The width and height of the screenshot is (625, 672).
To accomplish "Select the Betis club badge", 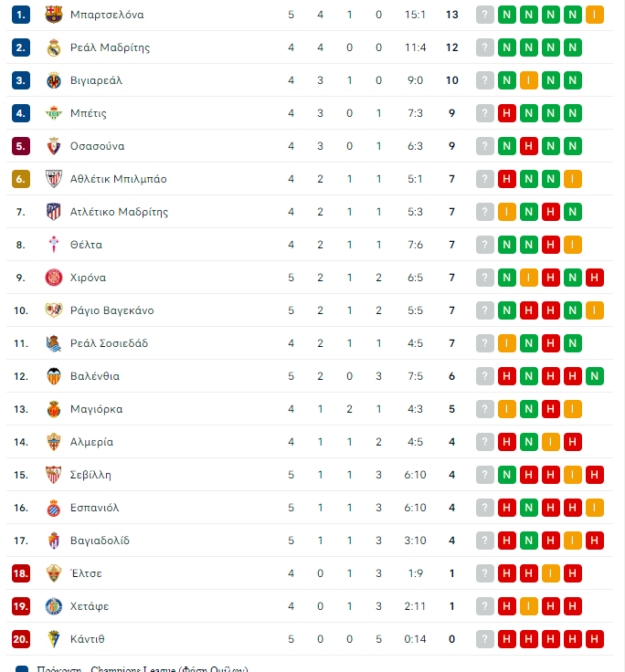I will click(54, 113).
